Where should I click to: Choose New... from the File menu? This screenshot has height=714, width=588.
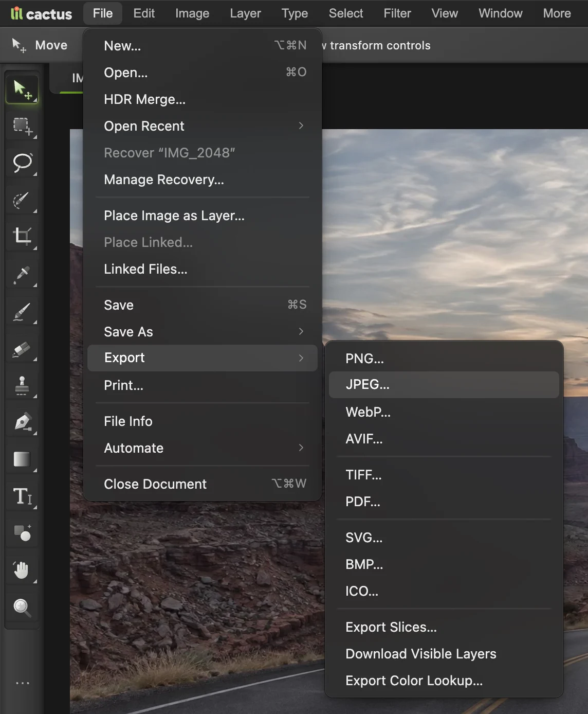[x=203, y=46]
